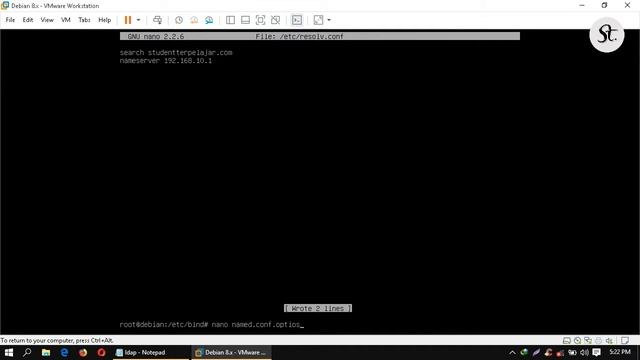The width and height of the screenshot is (640, 360).
Task: Click the 'File: /etc/resolv.conf' nano title
Action: tap(299, 36)
